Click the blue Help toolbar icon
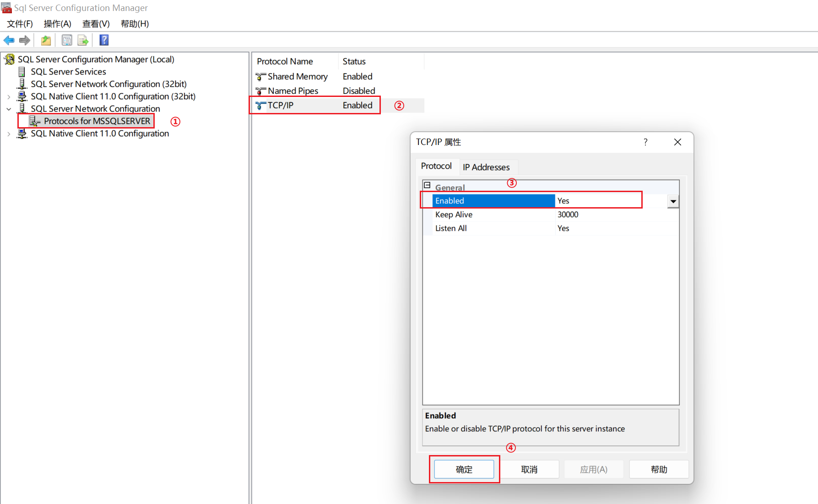 (104, 40)
